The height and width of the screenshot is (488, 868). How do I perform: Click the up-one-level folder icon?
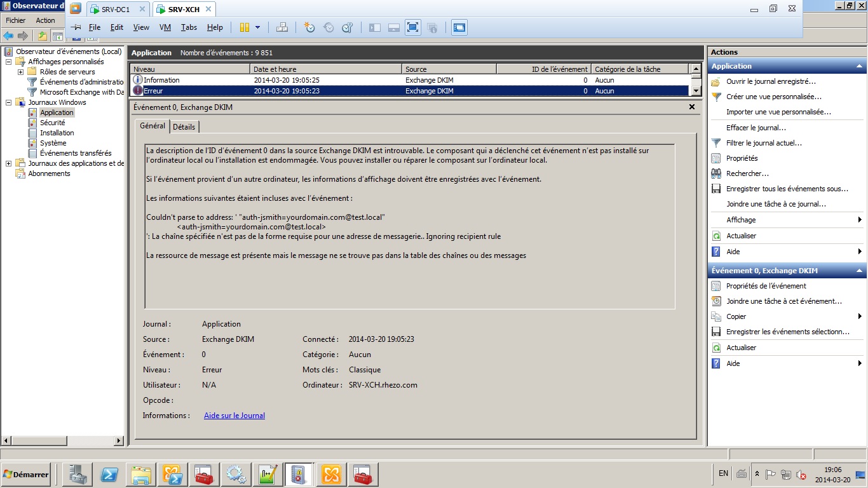click(43, 36)
